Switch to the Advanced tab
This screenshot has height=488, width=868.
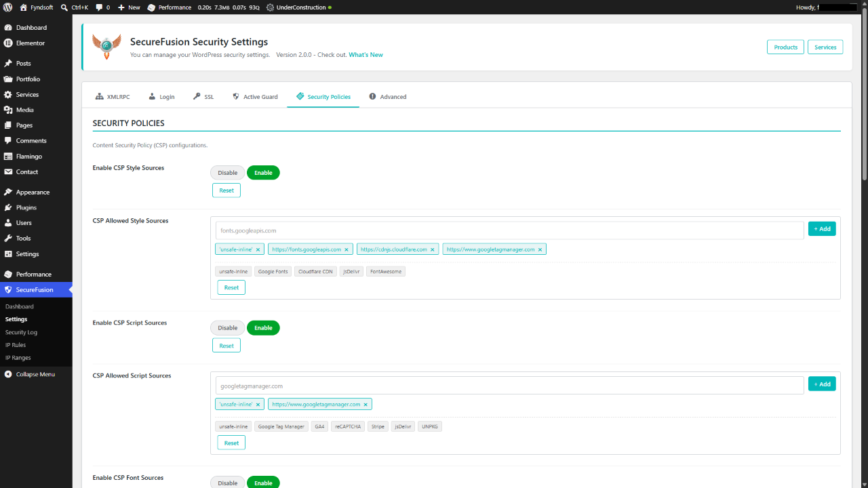pyautogui.click(x=388, y=96)
